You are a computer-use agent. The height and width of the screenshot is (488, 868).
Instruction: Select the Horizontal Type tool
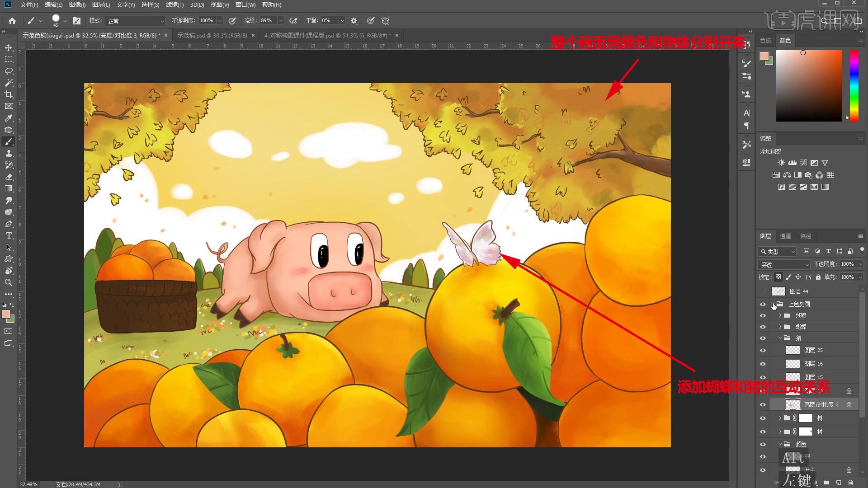click(9, 236)
